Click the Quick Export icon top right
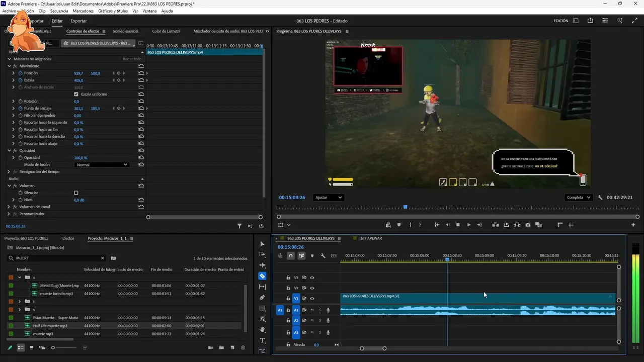Screen dimensions: 644x362 click(590, 21)
